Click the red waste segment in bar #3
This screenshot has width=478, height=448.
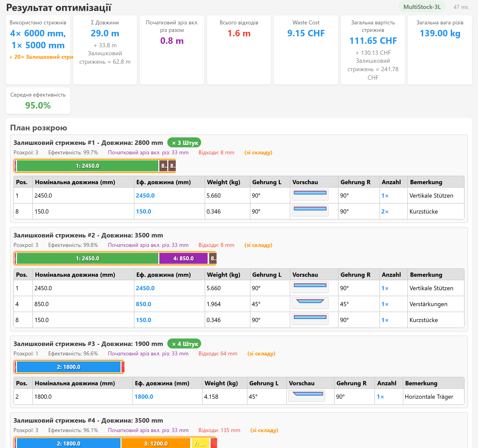click(x=123, y=367)
